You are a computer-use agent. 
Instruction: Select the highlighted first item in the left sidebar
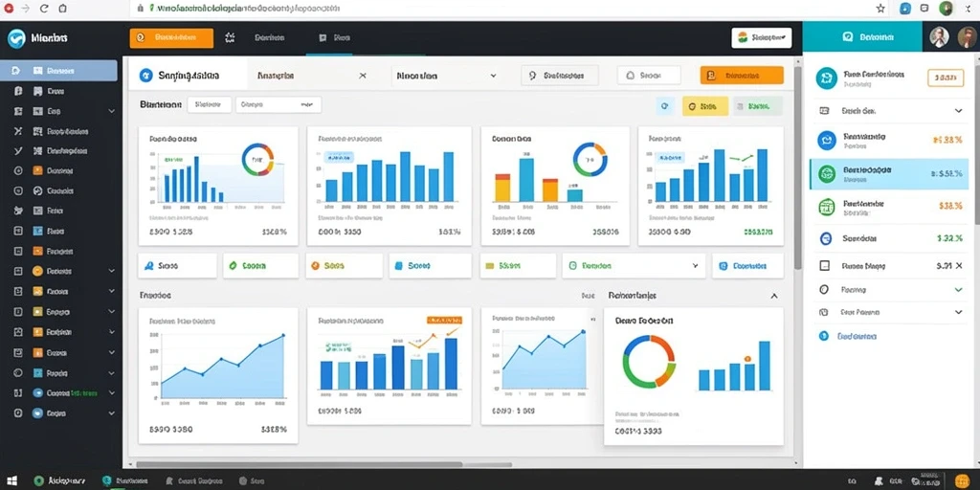click(x=58, y=71)
